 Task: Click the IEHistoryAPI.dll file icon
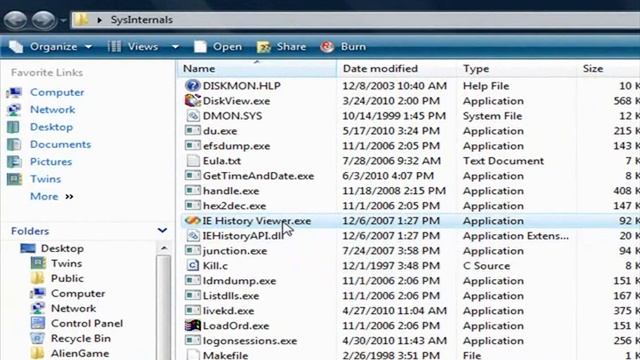point(192,236)
